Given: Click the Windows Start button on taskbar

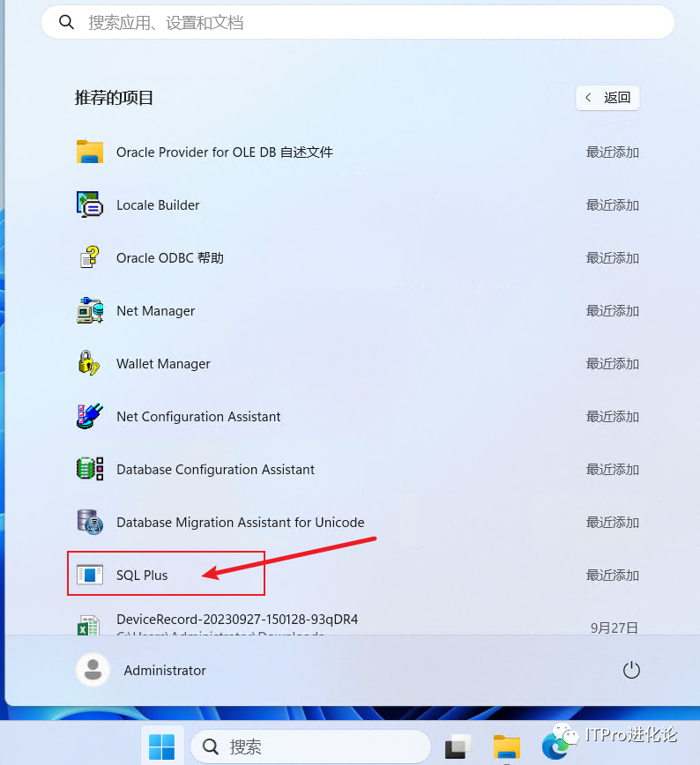Looking at the screenshot, I should [x=162, y=746].
